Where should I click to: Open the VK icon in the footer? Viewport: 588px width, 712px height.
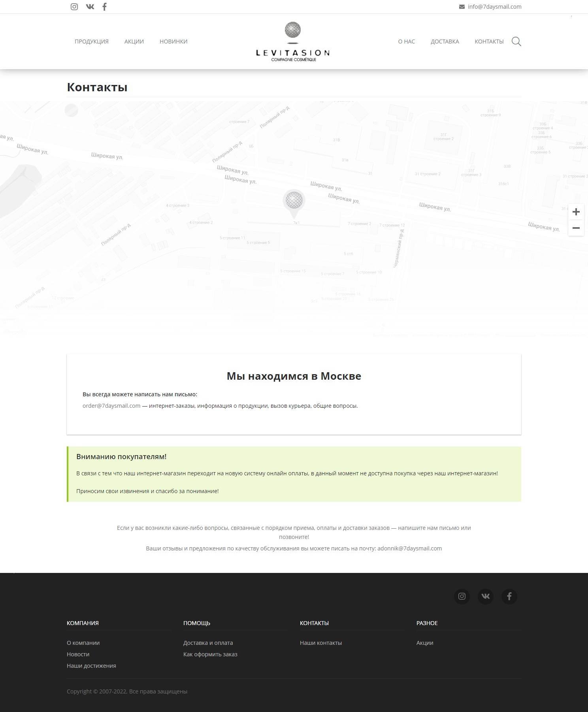486,596
